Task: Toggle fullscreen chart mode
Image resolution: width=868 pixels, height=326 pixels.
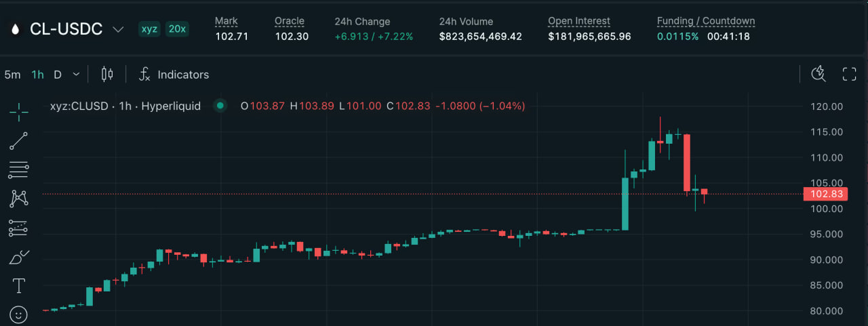Action: 849,75
